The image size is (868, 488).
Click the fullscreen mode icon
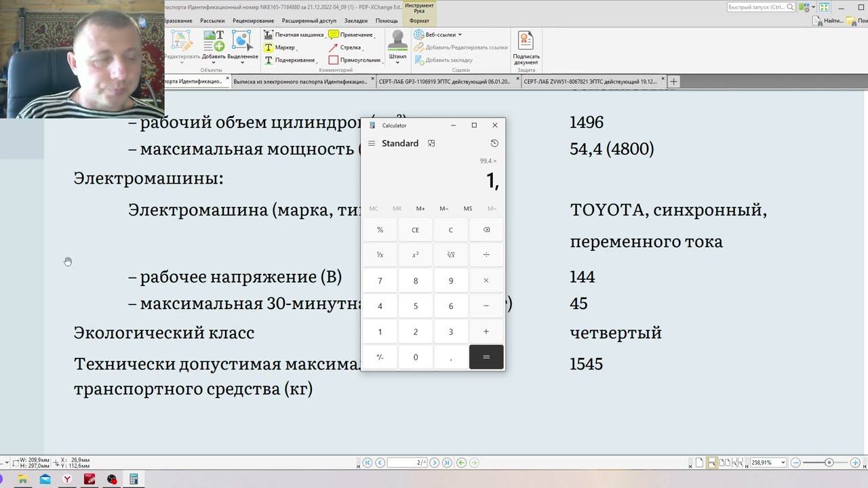pyautogui.click(x=824, y=7)
